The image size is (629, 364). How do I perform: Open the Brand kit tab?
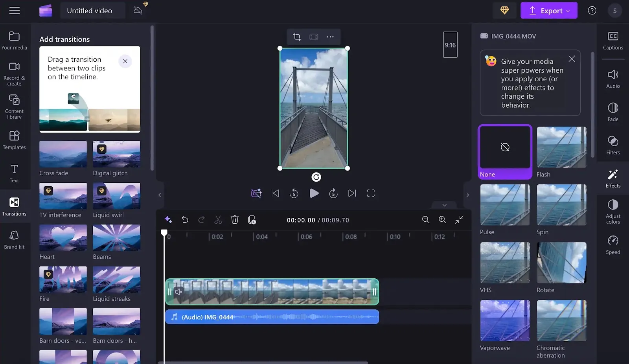[x=15, y=240]
